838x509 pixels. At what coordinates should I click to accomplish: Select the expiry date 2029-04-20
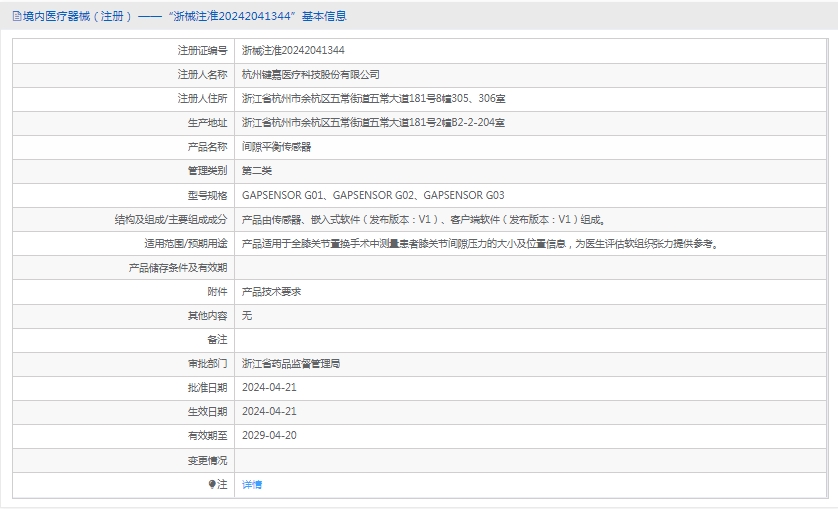click(269, 435)
